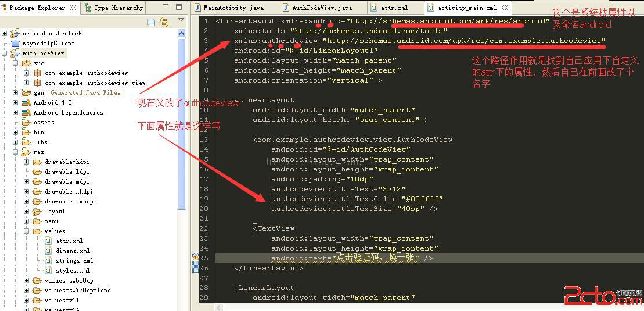Switch to Type Hierarchy tab
Screen dimensions: 644x311
click(x=114, y=8)
